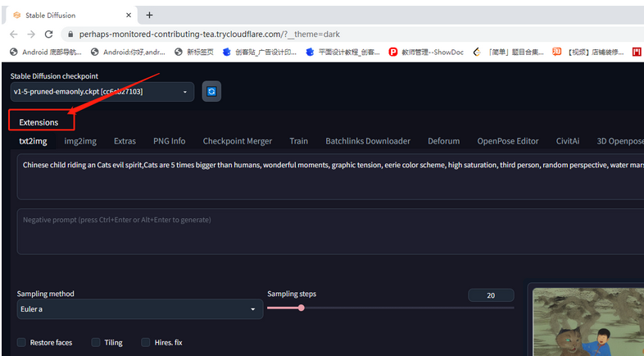This screenshot has height=356, width=644.
Task: Open the 创客贴 bookmark
Action: 259,52
